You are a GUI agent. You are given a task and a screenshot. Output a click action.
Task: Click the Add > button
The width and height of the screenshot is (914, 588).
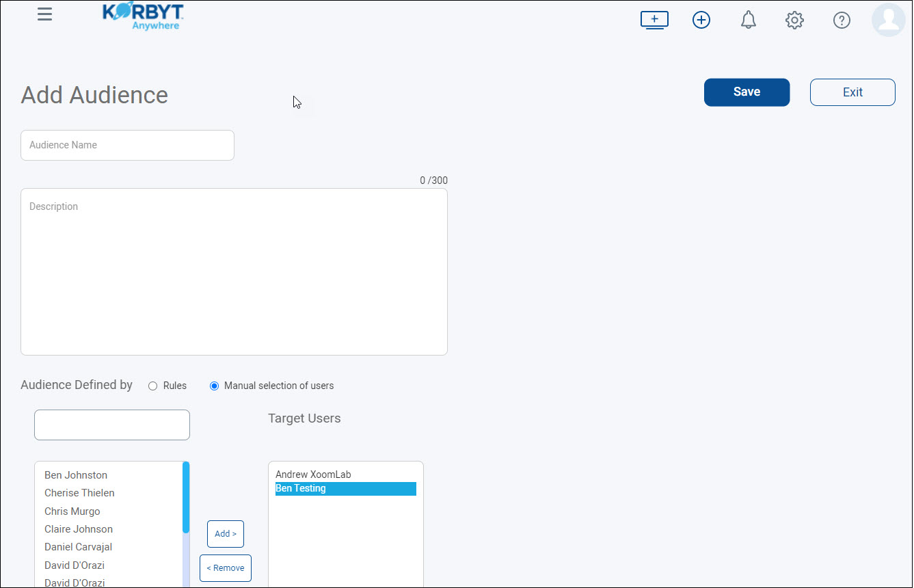pyautogui.click(x=226, y=534)
